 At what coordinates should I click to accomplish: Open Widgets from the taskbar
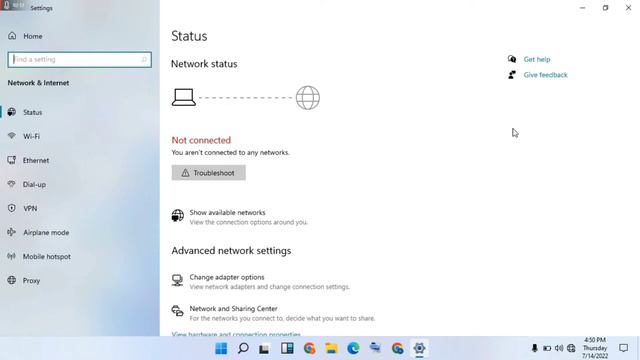pos(287,348)
